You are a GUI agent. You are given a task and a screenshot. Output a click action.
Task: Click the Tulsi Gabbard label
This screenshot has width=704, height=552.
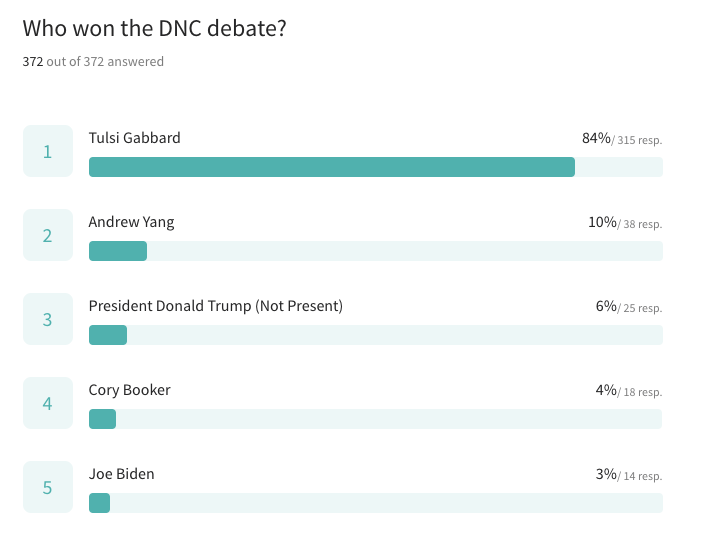134,138
